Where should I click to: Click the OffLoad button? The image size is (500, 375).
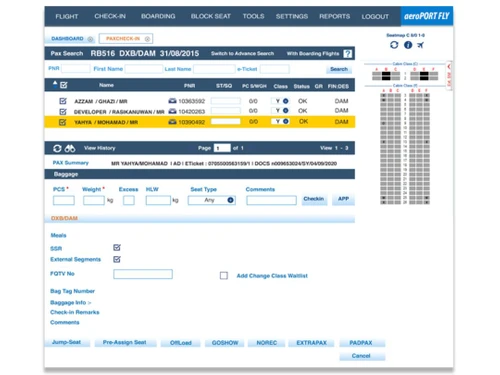click(x=181, y=343)
